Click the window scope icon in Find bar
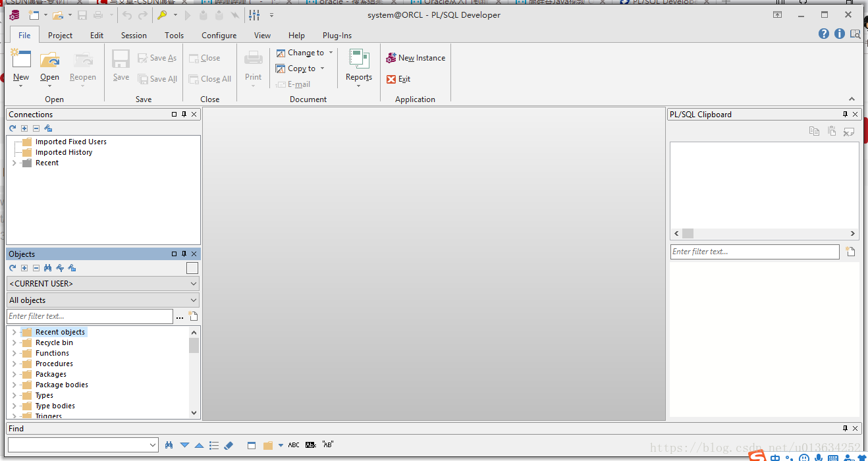 (252, 445)
